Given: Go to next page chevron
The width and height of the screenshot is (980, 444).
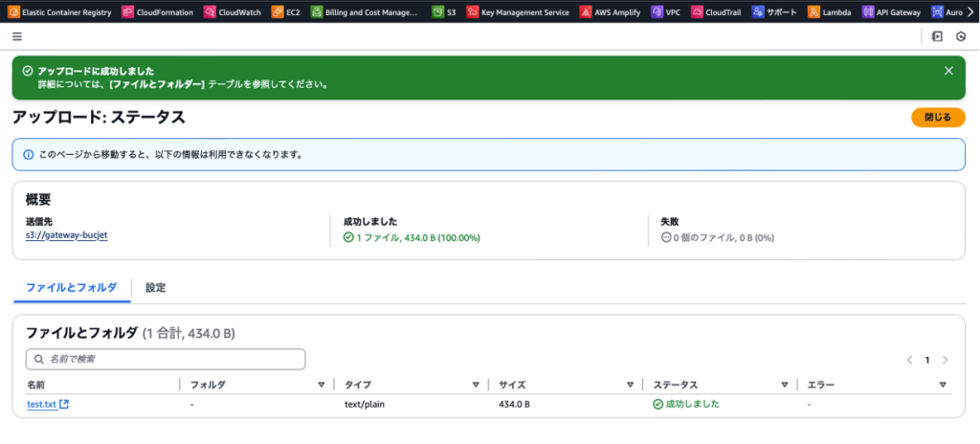Looking at the screenshot, I should pos(945,360).
